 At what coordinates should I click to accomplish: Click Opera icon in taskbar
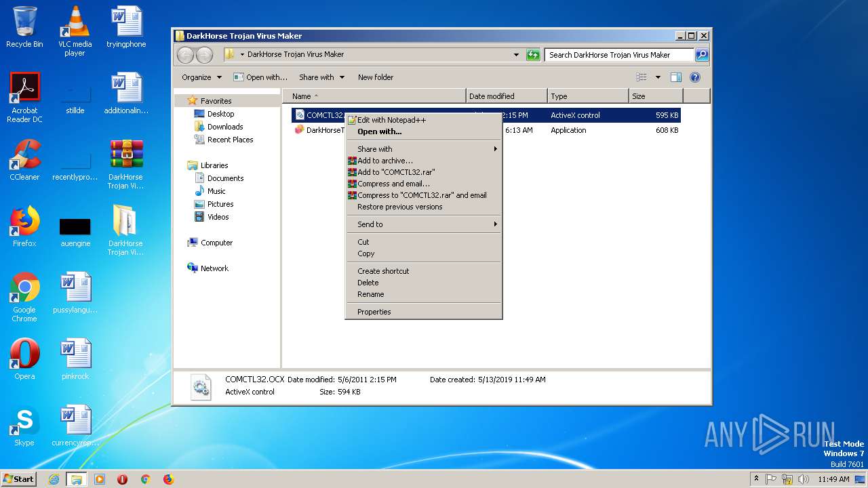tap(123, 479)
